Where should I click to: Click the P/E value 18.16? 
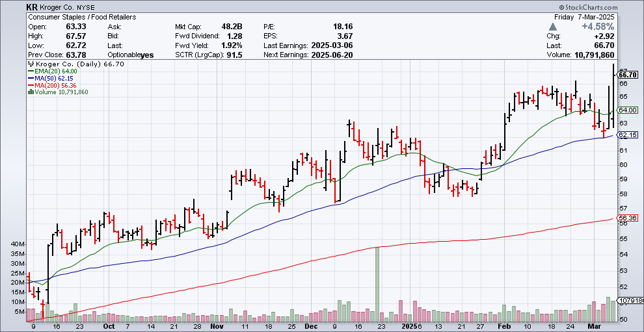click(x=343, y=27)
